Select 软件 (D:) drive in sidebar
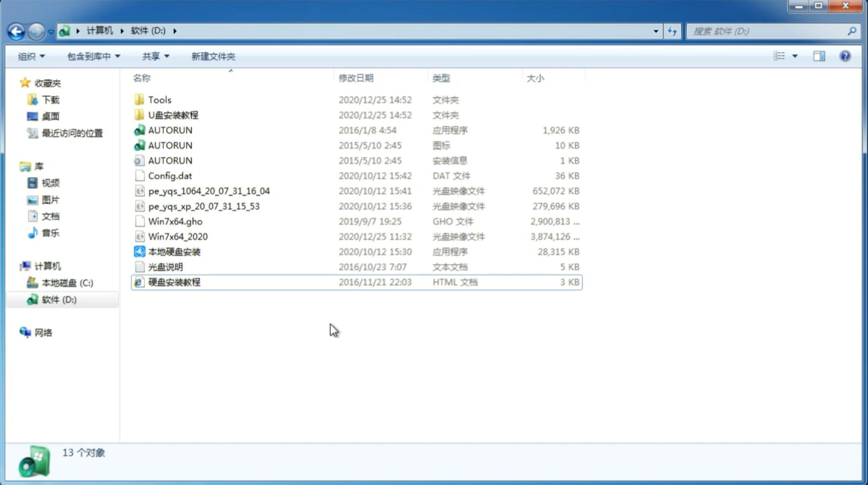The width and height of the screenshot is (868, 485). tap(59, 300)
